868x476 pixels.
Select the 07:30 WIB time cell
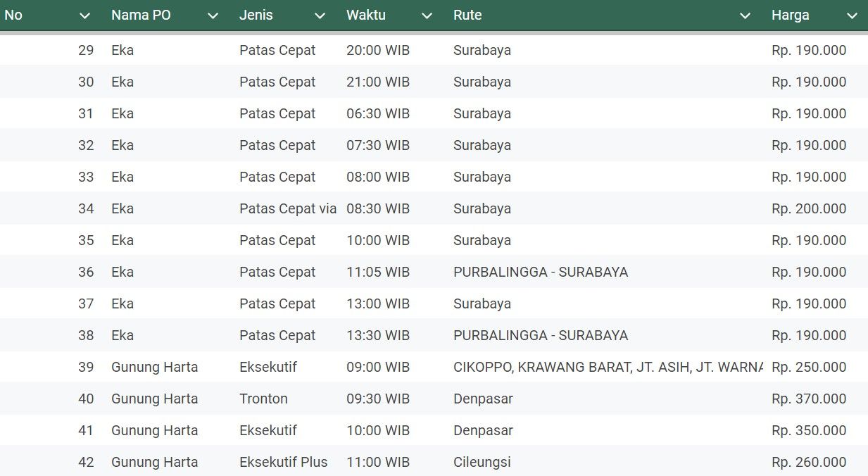click(x=378, y=145)
